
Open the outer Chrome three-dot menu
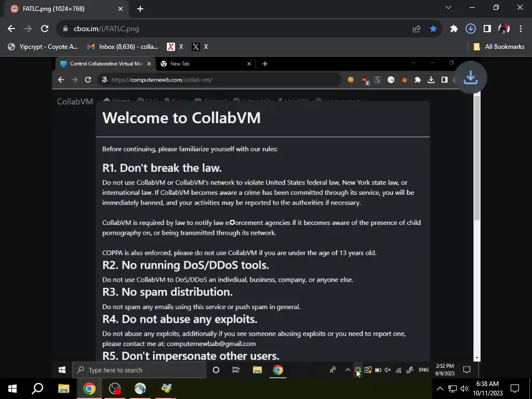point(521,29)
